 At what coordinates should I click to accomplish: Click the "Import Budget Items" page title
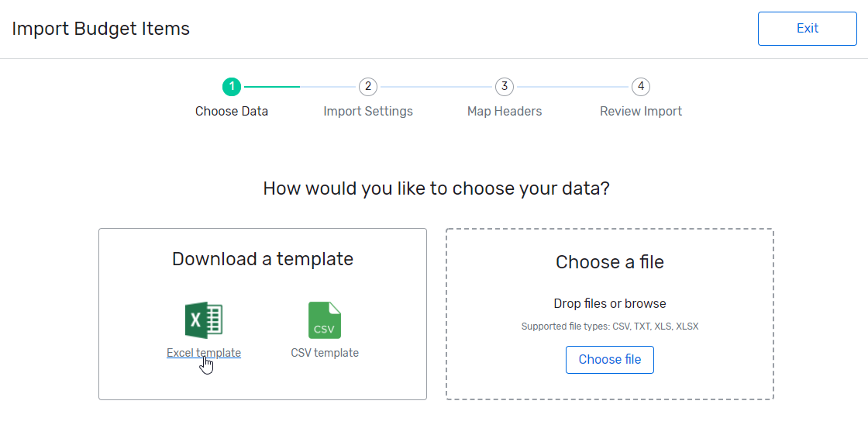(x=101, y=29)
